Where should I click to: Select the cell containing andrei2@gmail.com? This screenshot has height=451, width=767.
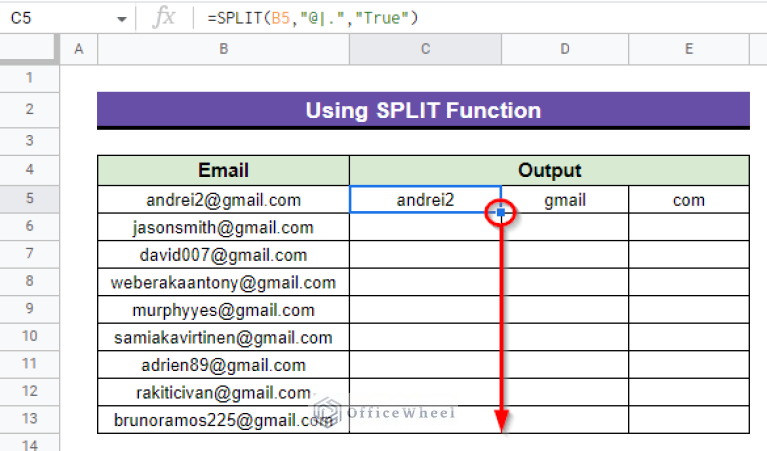click(223, 200)
